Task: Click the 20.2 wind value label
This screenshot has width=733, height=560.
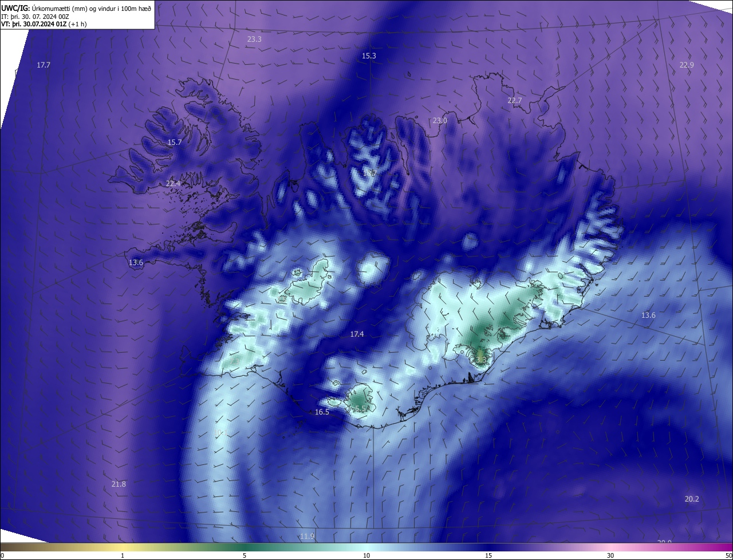Action: click(x=692, y=499)
